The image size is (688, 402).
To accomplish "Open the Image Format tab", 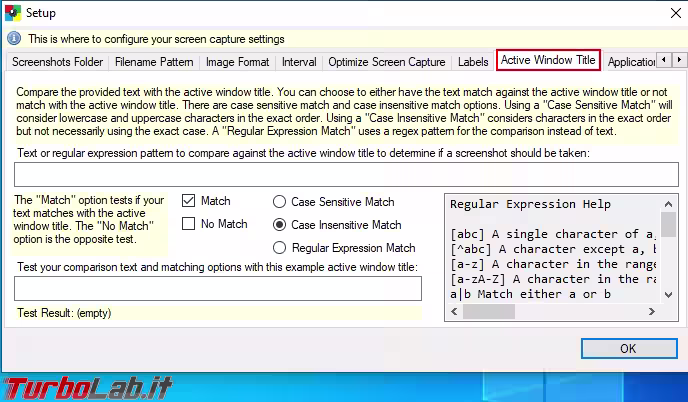I will coord(237,62).
